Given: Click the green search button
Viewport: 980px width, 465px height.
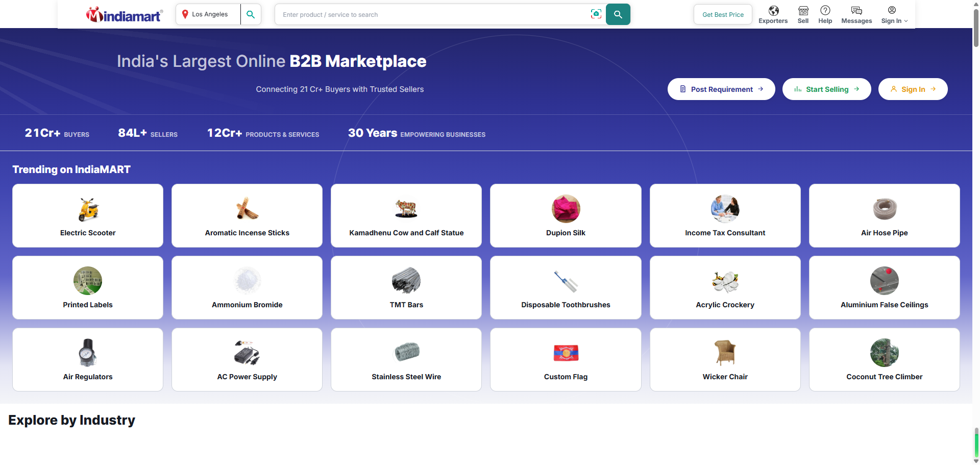Looking at the screenshot, I should click(x=618, y=14).
